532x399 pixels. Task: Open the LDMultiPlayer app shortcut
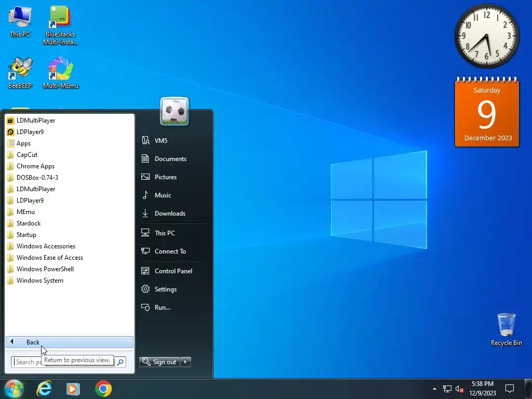click(70, 121)
